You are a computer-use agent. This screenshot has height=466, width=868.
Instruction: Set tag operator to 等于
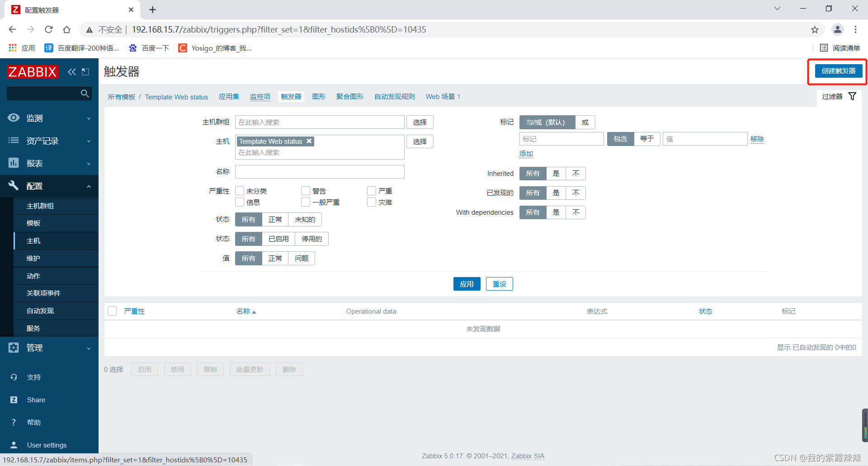[x=647, y=139]
